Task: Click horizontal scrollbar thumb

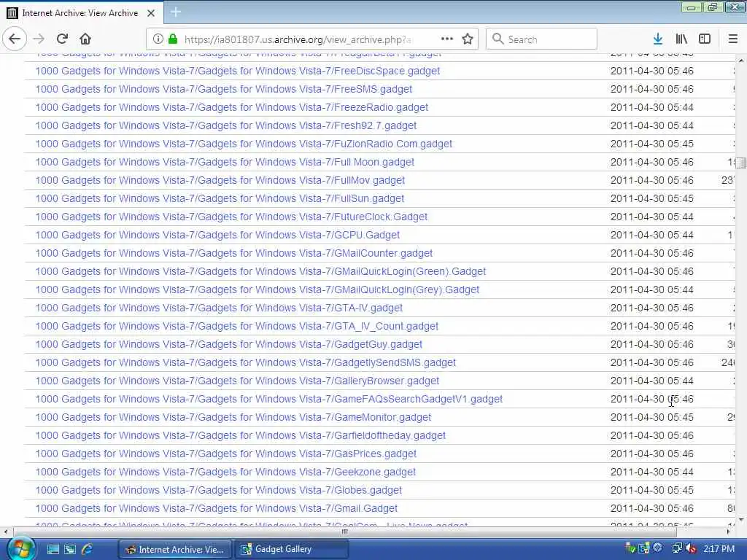Action: (345, 532)
